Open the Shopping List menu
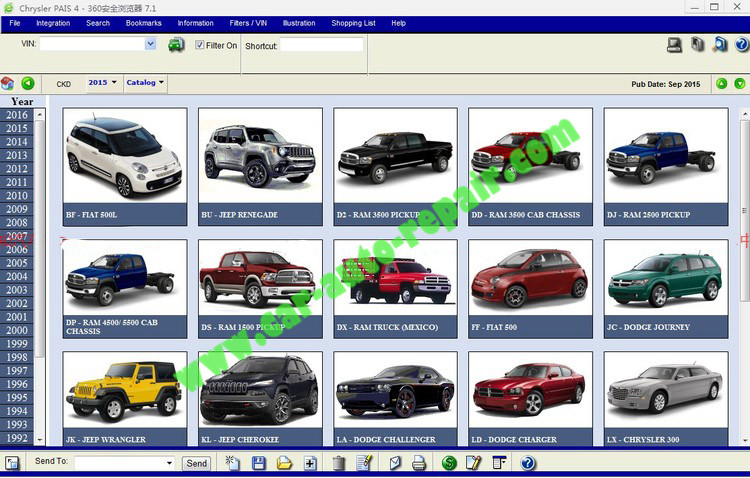750x478 pixels. pos(353,23)
